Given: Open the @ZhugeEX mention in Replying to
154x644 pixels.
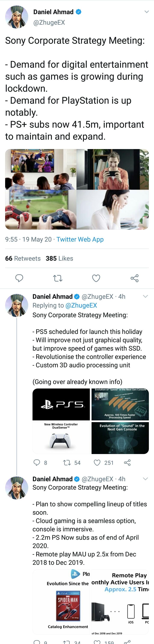Looking at the screenshot, I should 81,305.
